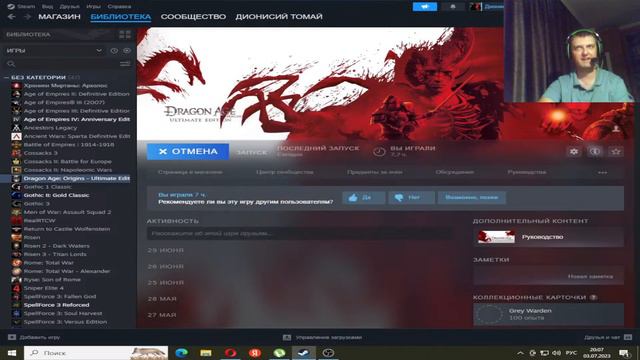Screen dimensions: 640x360
Task: Toggle the ready-to-play filter icon
Action: pyautogui.click(x=127, y=51)
